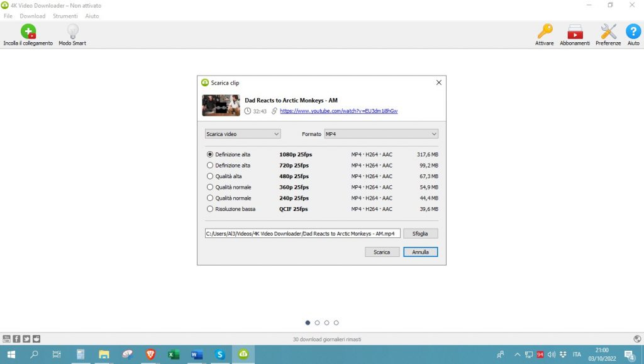
Task: Select the 480p 25fps quality option
Action: pos(210,176)
